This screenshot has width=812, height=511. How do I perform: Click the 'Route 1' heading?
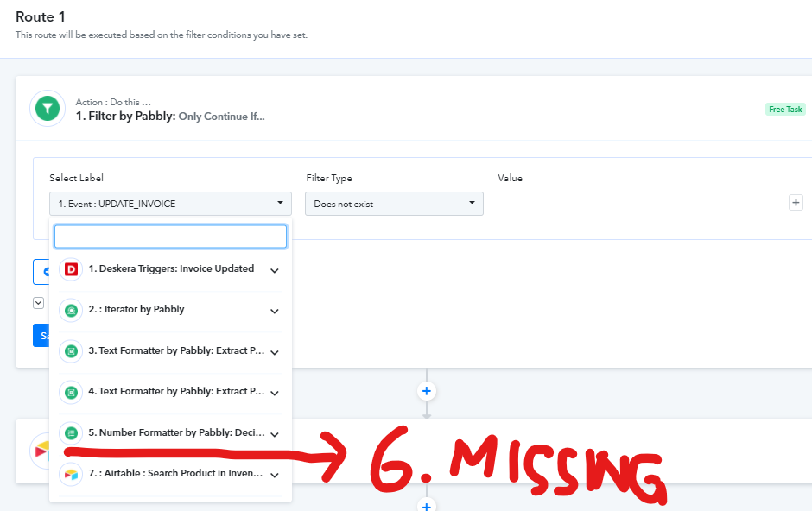(x=41, y=17)
